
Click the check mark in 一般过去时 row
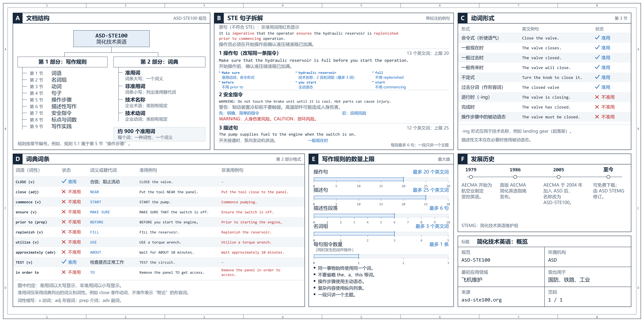pos(597,57)
